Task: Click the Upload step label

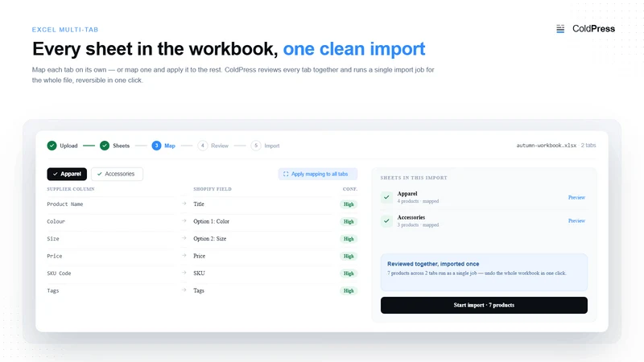Action: point(68,146)
